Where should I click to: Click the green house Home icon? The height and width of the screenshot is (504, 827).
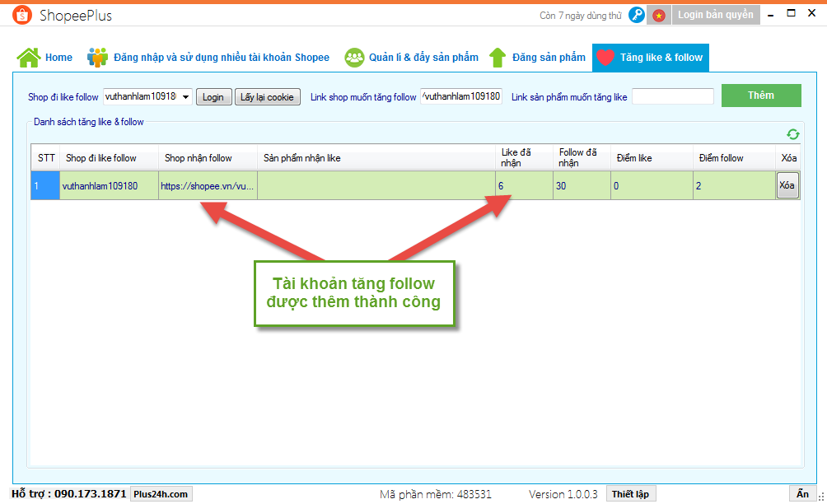29,58
